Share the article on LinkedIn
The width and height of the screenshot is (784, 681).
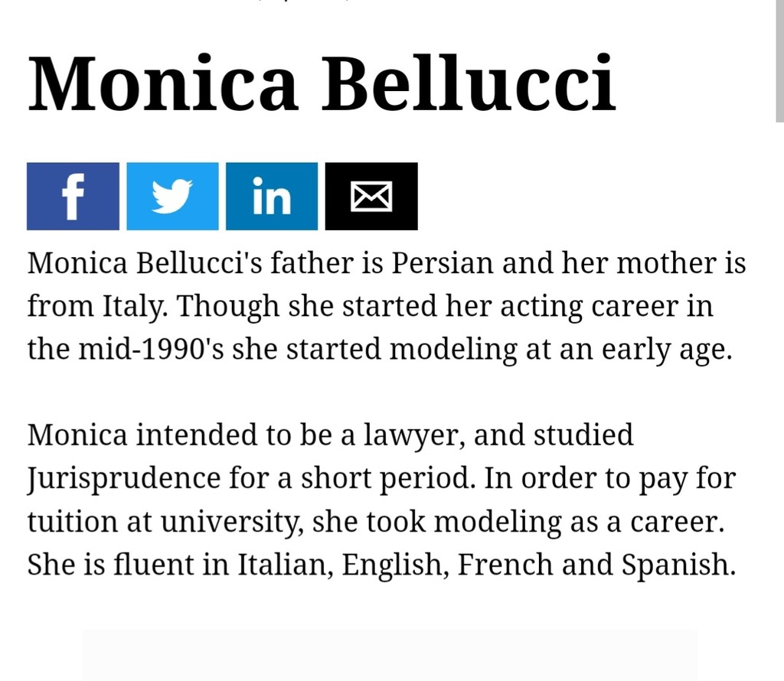point(272,197)
